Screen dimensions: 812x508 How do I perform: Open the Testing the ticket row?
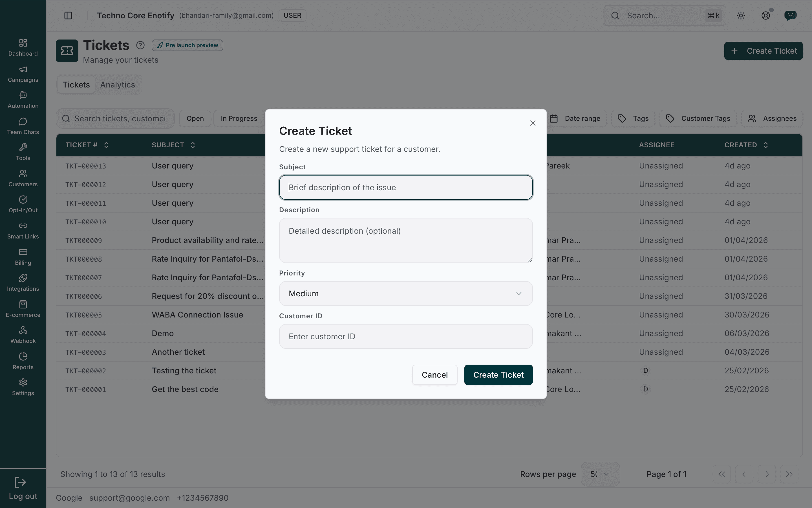(429, 371)
